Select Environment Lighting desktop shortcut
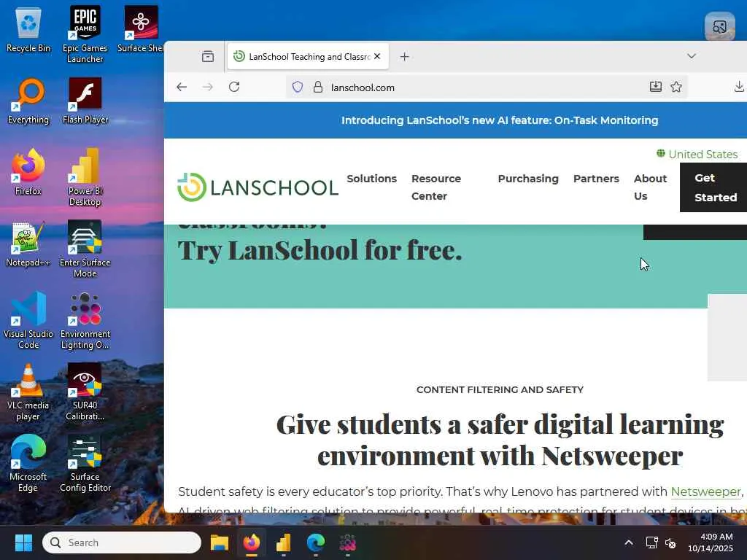 point(85,320)
